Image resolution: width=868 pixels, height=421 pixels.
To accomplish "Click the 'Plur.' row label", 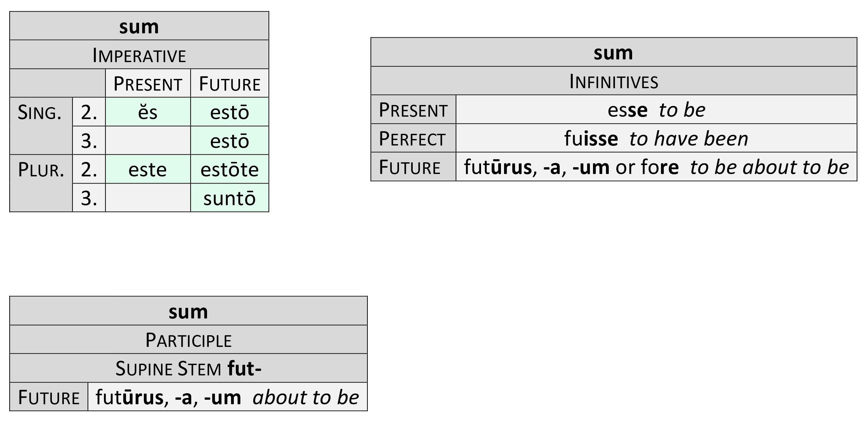I will [41, 169].
